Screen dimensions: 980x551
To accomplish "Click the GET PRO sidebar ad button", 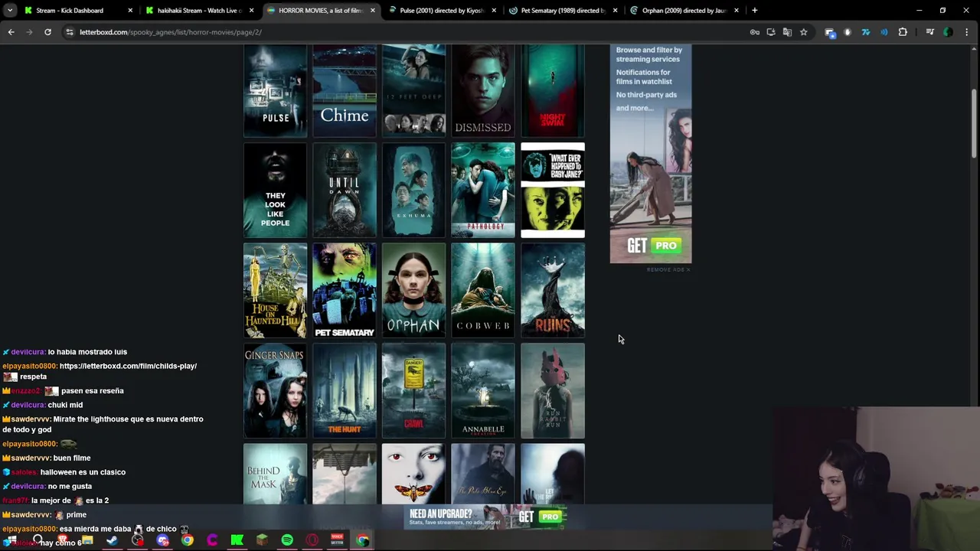I will tap(653, 246).
